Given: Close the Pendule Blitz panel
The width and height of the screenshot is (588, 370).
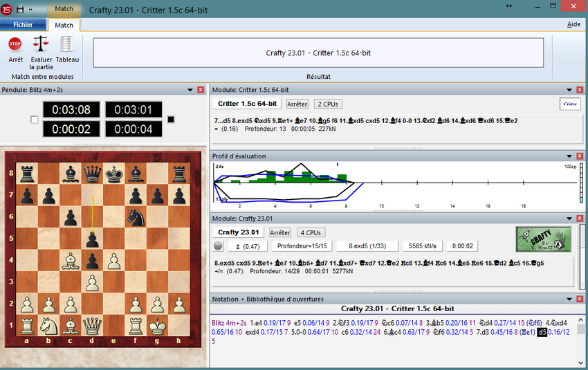Looking at the screenshot, I should coord(201,90).
